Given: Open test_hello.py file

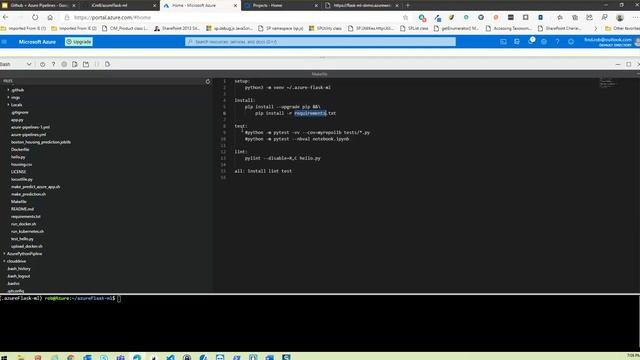Looking at the screenshot, I should pyautogui.click(x=22, y=239).
